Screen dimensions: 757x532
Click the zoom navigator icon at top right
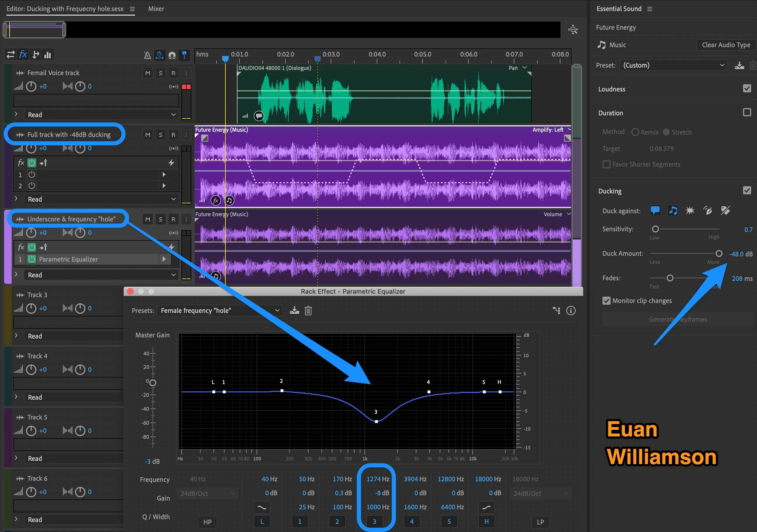click(x=573, y=30)
